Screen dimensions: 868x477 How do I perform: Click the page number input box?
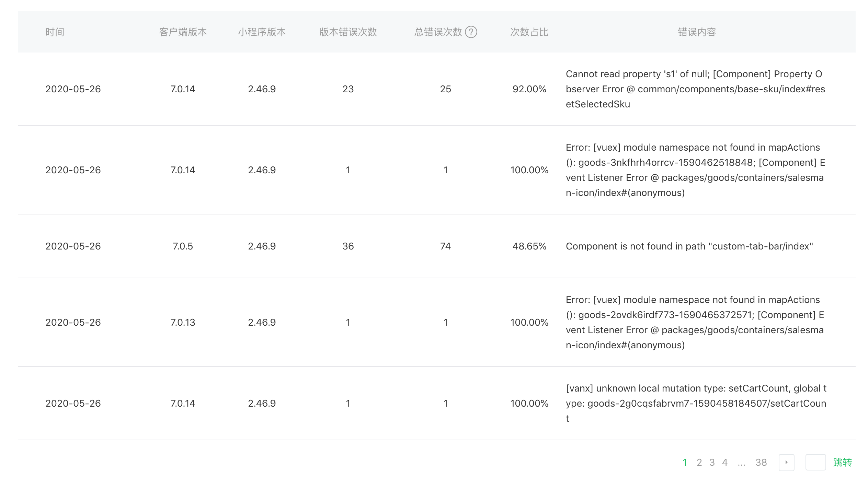[815, 462]
